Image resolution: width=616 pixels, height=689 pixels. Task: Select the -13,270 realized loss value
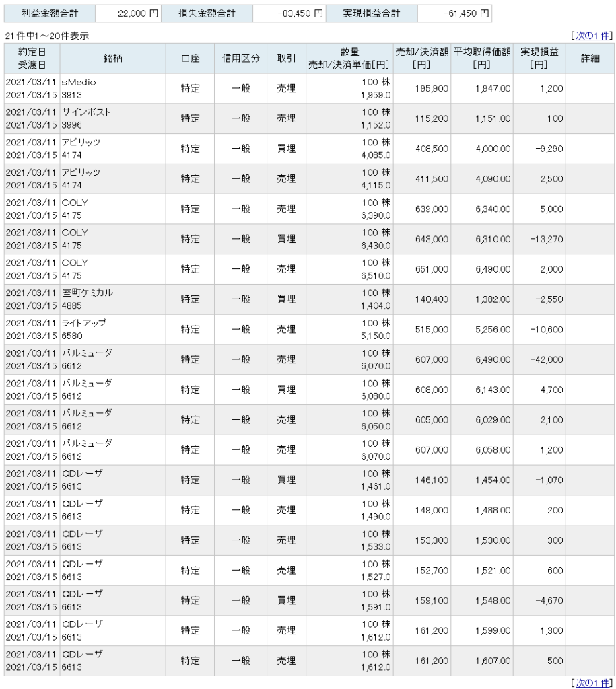tap(547, 239)
